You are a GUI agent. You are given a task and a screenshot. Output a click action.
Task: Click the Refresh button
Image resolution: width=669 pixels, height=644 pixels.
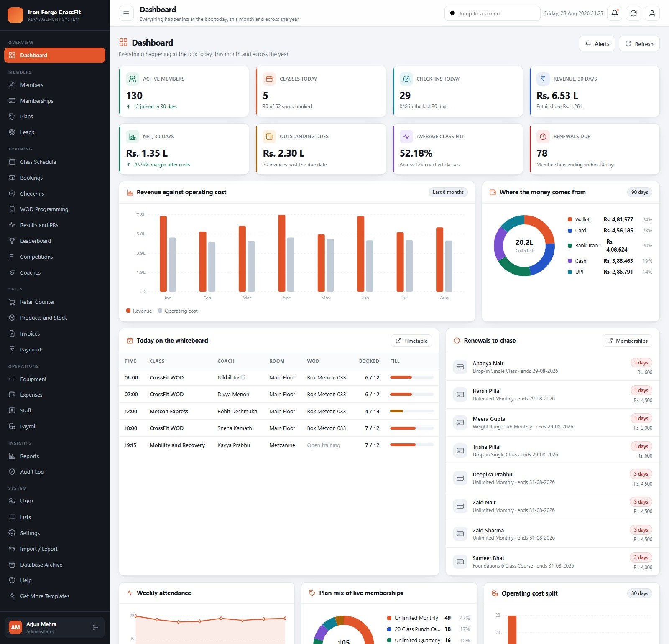click(639, 44)
